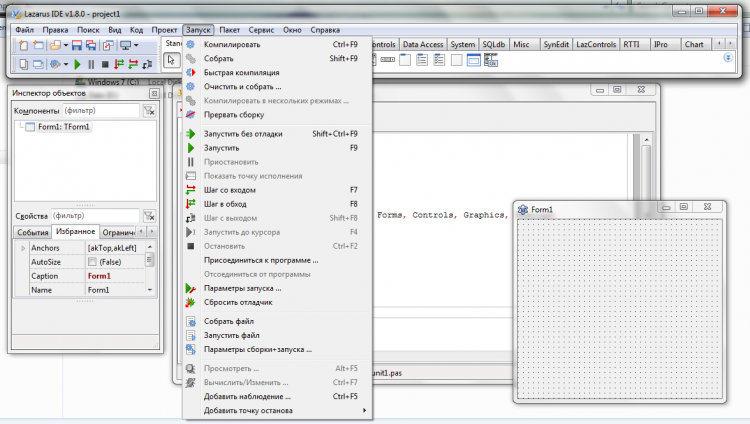Open the Chart palette tab
This screenshot has height=424, width=750.
(694, 45)
